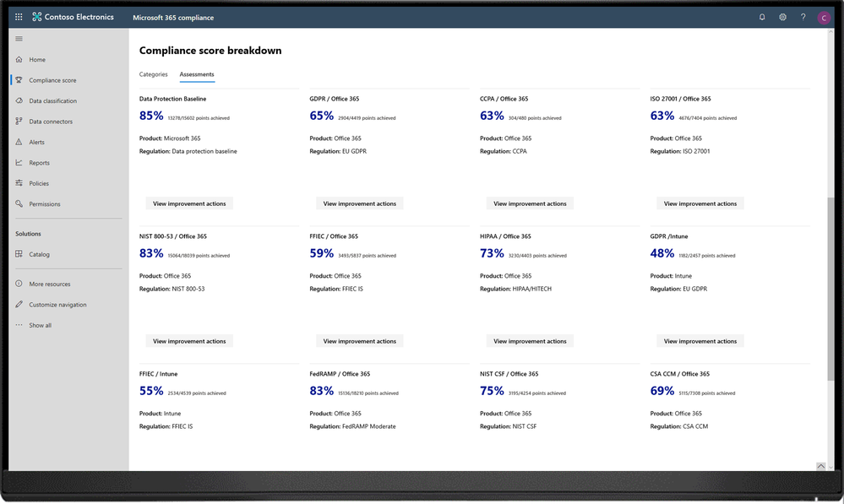Open Catalog under Solutions
This screenshot has height=504, width=844.
pos(40,254)
